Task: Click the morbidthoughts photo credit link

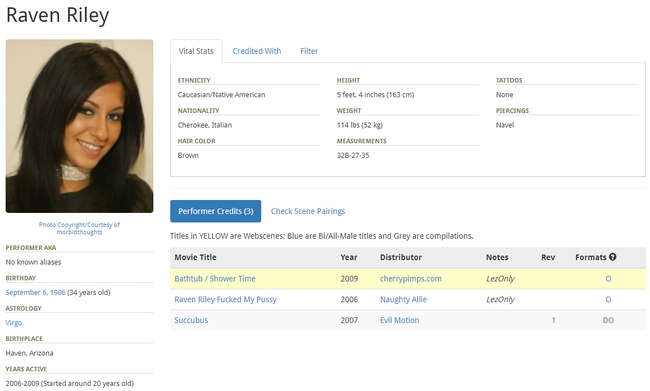Action: [79, 232]
